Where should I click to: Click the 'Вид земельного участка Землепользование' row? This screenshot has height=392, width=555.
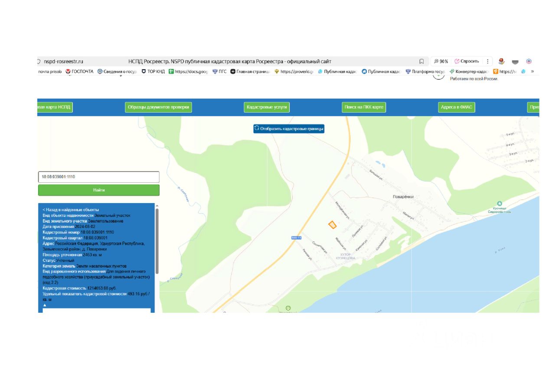click(x=83, y=221)
